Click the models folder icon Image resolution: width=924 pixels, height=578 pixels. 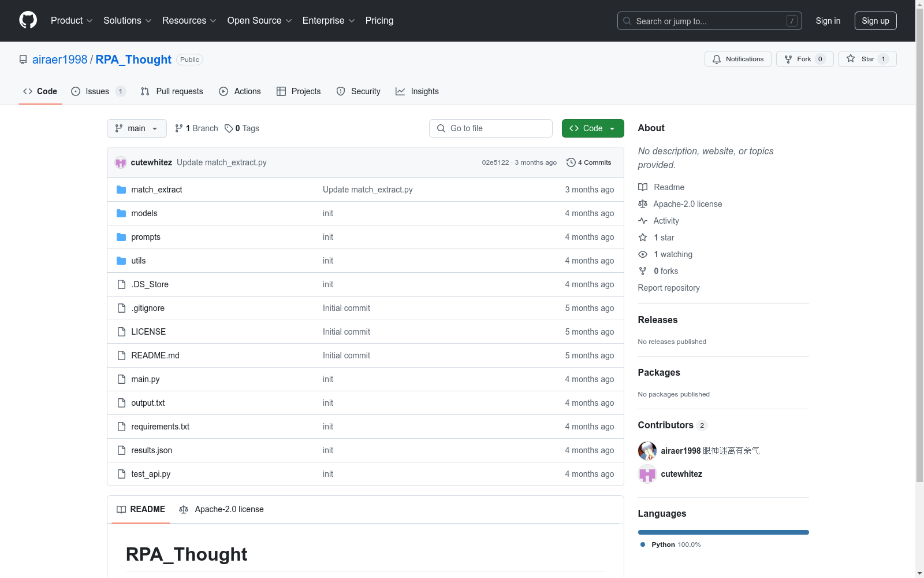pyautogui.click(x=121, y=213)
